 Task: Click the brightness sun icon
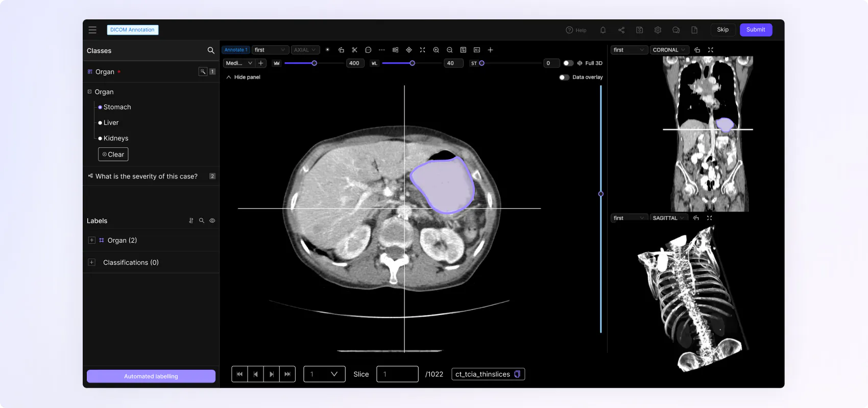[327, 50]
